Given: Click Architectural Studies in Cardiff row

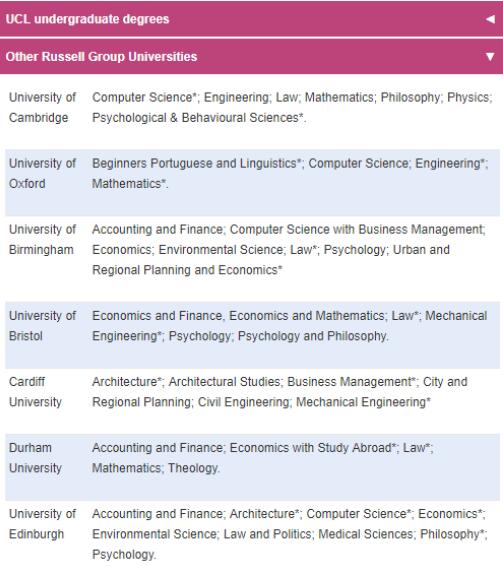Looking at the screenshot, I should [x=224, y=382].
